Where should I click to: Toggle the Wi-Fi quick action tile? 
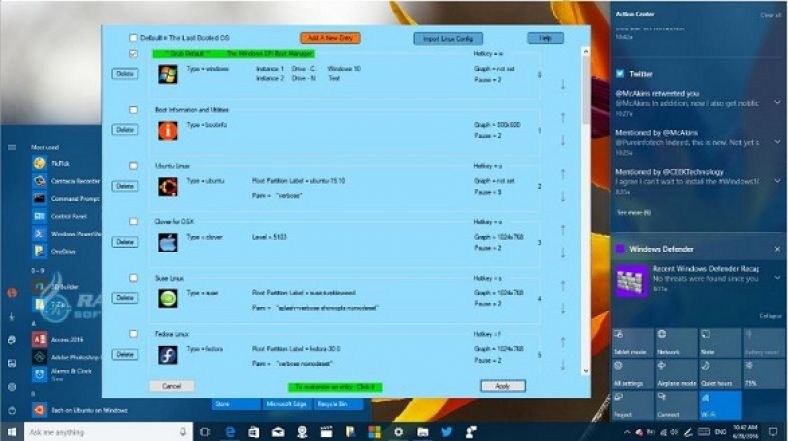click(x=720, y=406)
